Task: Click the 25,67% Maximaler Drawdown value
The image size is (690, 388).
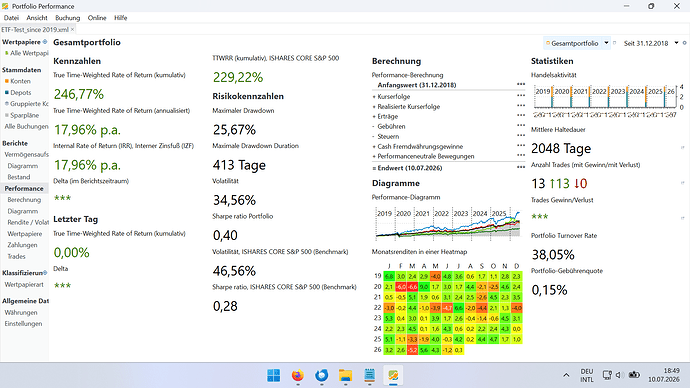Action: pyautogui.click(x=234, y=130)
